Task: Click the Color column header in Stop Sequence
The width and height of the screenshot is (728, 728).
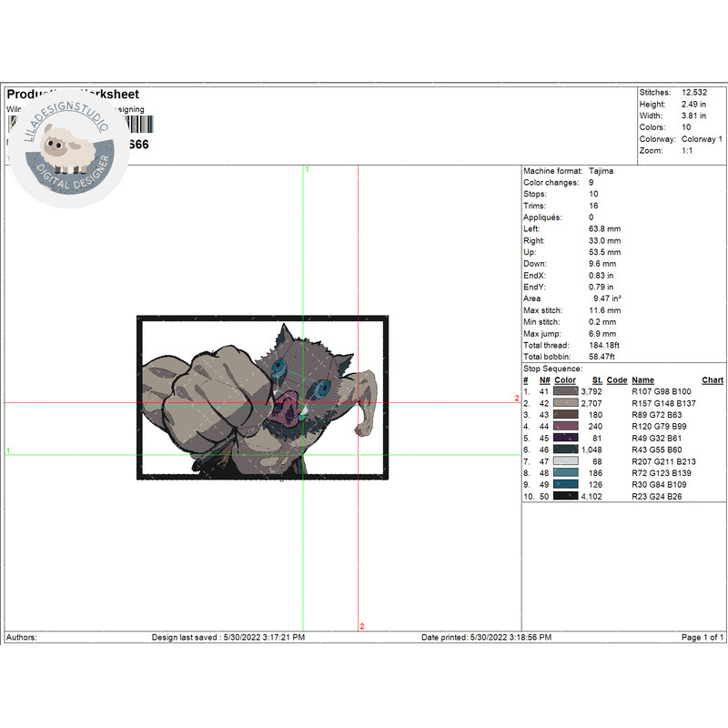Action: [x=565, y=380]
